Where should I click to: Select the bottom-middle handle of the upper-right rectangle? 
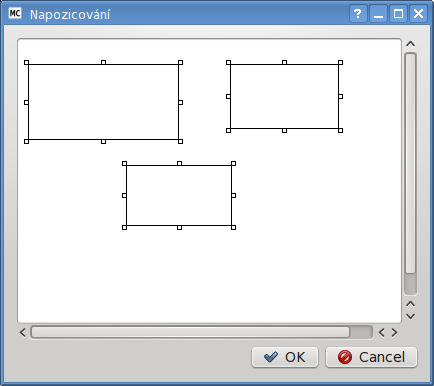pos(285,130)
